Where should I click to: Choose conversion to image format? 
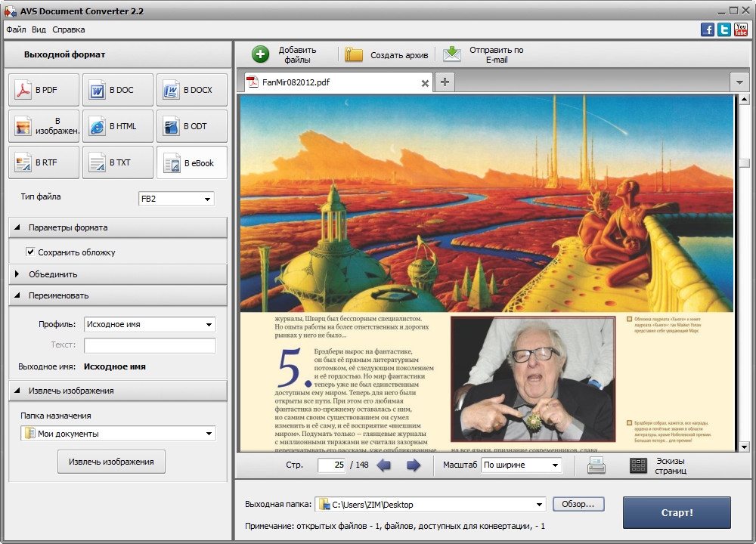click(x=43, y=125)
